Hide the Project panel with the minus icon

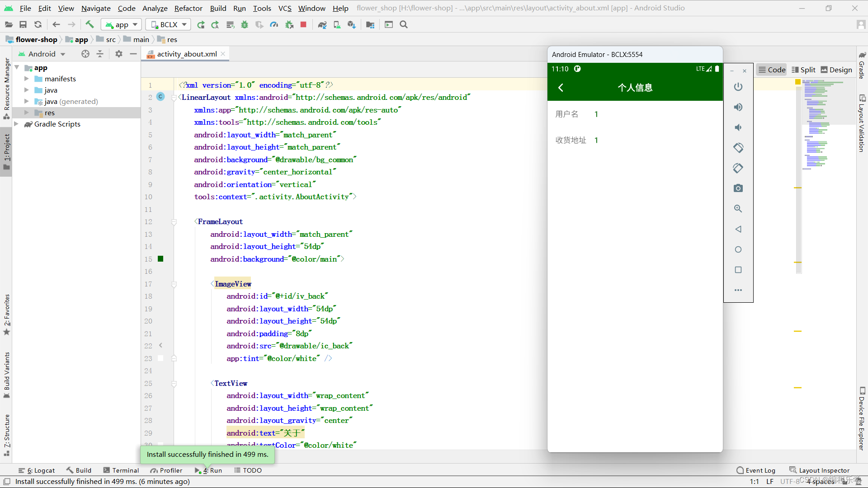tap(133, 54)
